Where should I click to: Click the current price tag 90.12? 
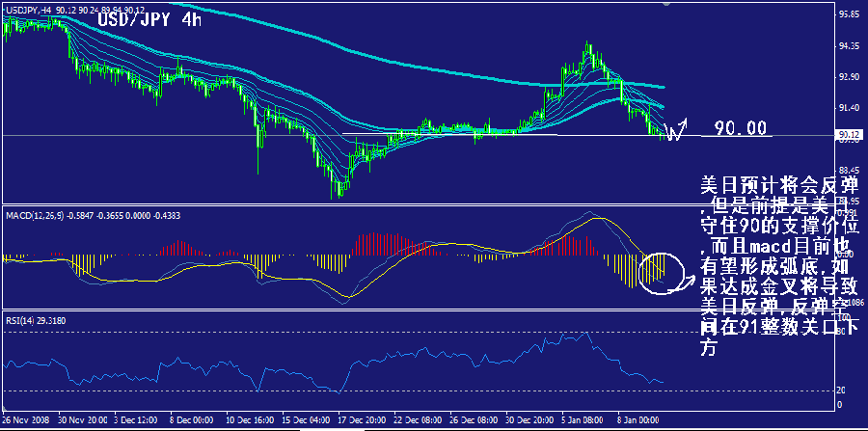pyautogui.click(x=850, y=134)
